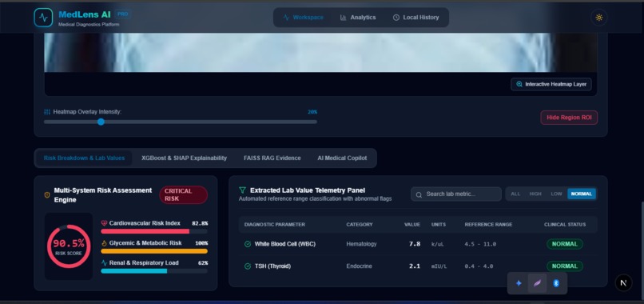Click the check icon beside White Blood Cell
This screenshot has height=304, width=644.
[247, 244]
